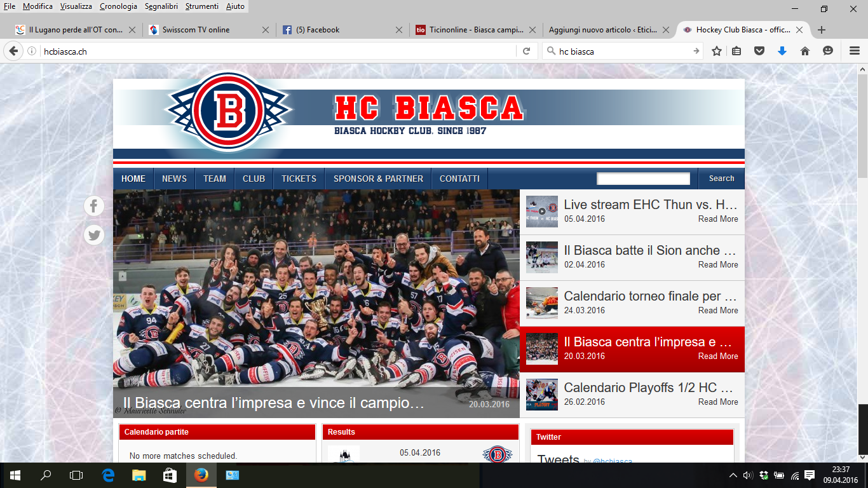Open HC Biasca Facebook side icon
This screenshot has width=868, height=488.
click(x=94, y=206)
